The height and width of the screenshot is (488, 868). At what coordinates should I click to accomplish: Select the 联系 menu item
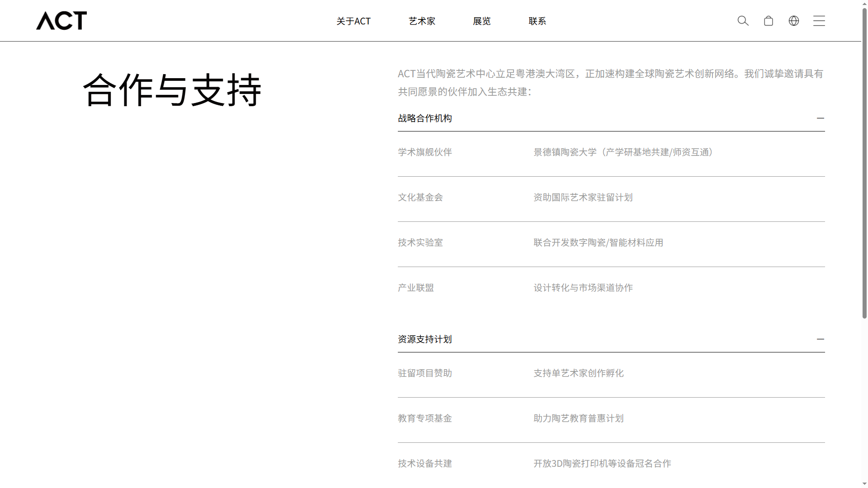pyautogui.click(x=537, y=21)
